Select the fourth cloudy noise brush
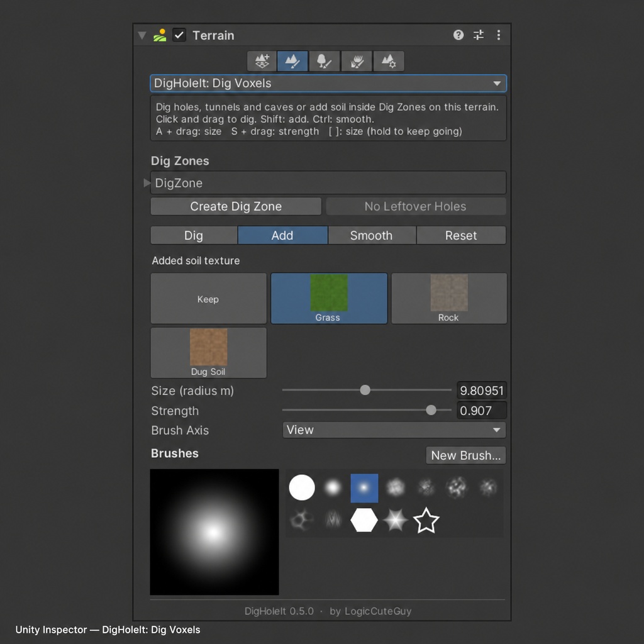Screen dimensions: 644x644 [396, 487]
